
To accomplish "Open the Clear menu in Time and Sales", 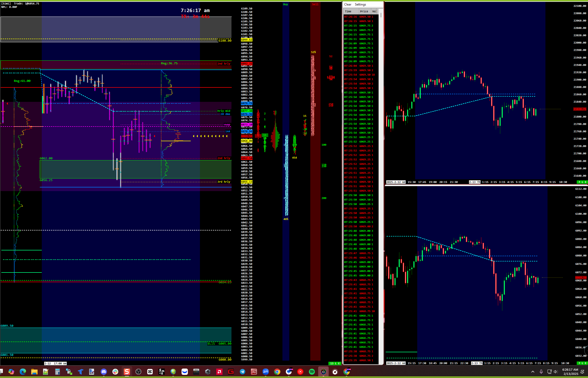I will point(348,4).
